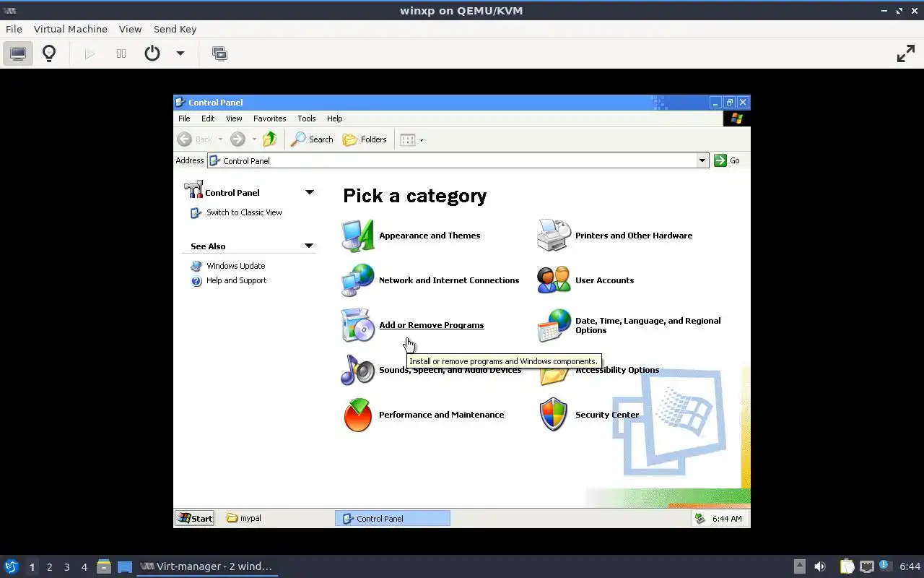Screen dimensions: 924x578
Task: Open the Security Center shield icon
Action: pos(554,415)
